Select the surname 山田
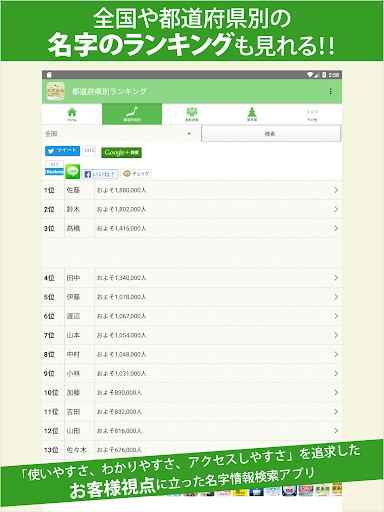Viewport: 384px width, 512px height. (73, 431)
